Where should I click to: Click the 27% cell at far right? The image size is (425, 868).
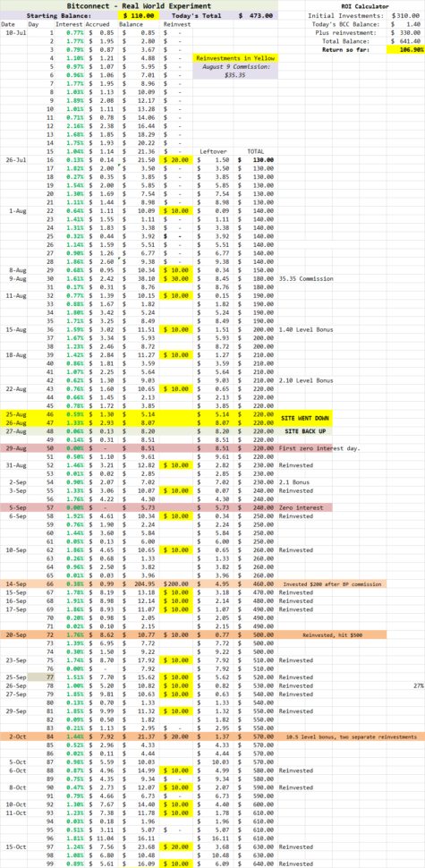[x=419, y=685]
